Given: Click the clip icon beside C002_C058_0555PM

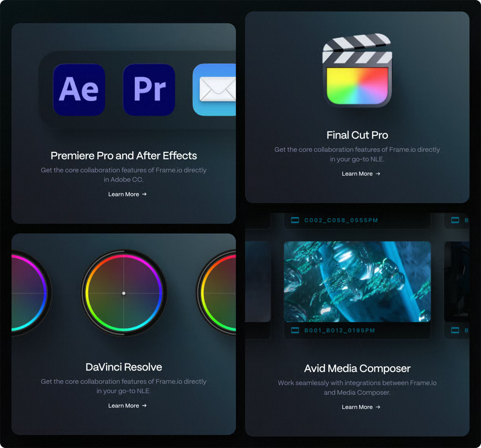Looking at the screenshot, I should pos(295,220).
